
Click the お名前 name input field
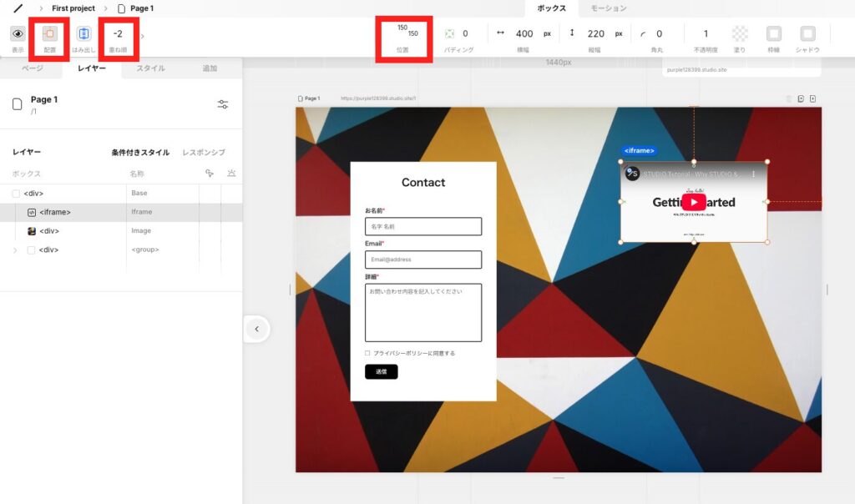[x=423, y=226]
